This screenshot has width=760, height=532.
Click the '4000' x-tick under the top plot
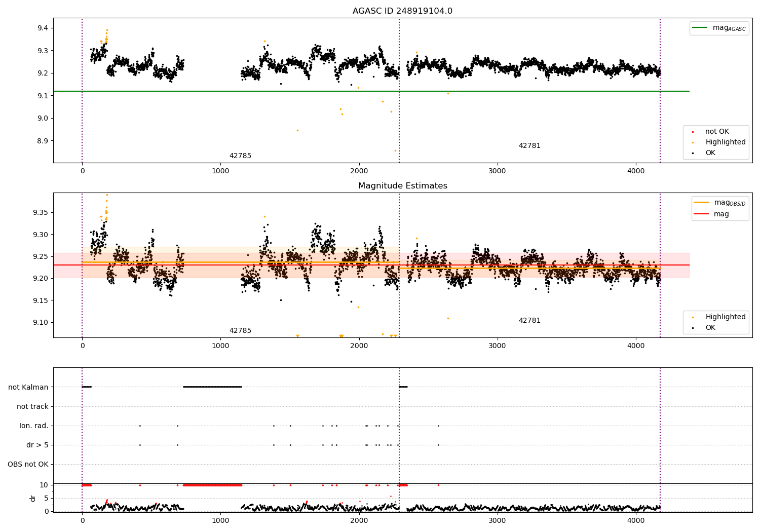[x=636, y=171]
